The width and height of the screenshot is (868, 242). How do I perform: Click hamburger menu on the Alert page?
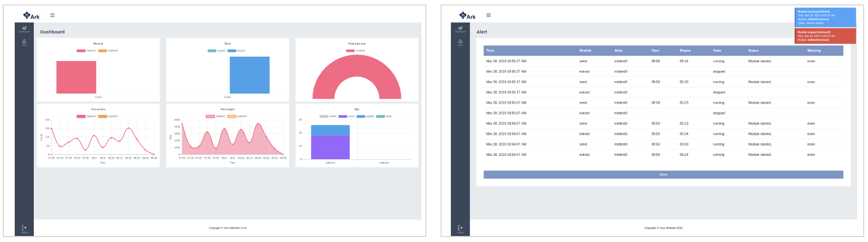488,15
